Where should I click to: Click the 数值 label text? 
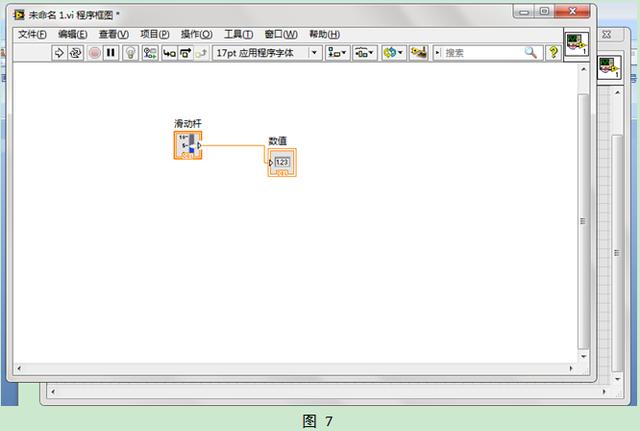pyautogui.click(x=278, y=141)
